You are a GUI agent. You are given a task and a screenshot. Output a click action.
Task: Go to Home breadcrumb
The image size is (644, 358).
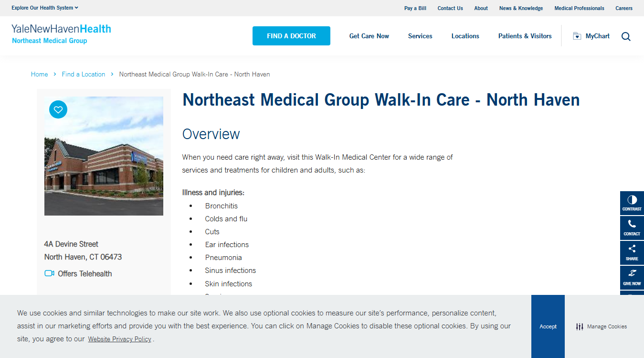39,74
